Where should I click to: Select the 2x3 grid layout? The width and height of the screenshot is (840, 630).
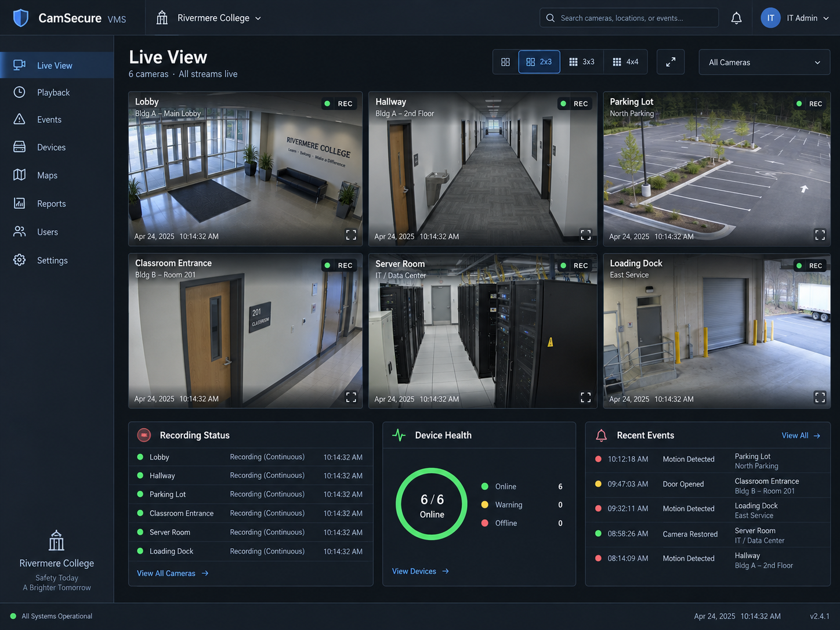point(540,62)
